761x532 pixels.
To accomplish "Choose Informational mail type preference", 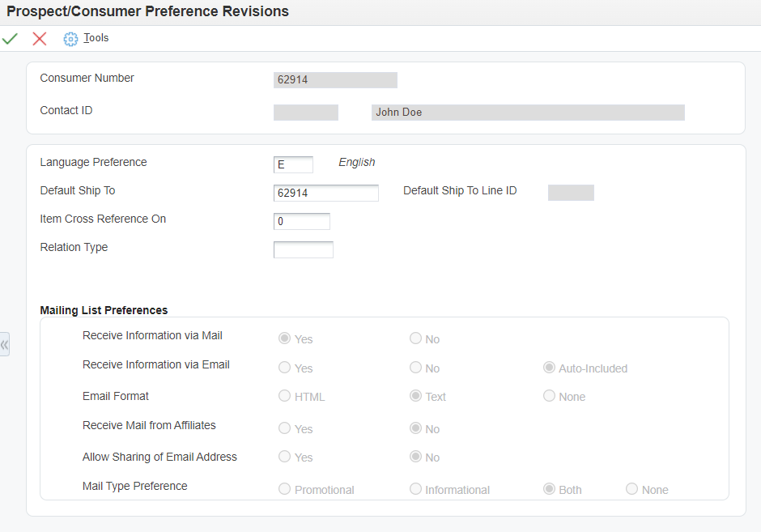I will click(x=415, y=489).
